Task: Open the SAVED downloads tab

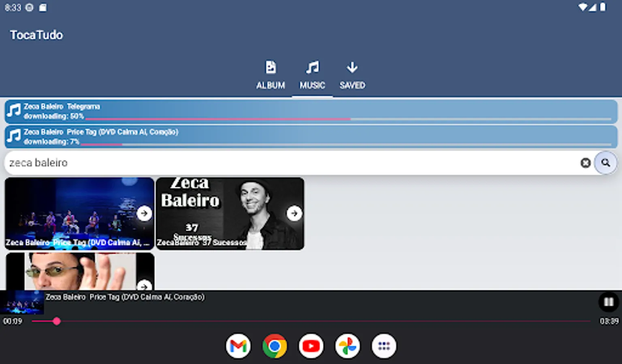Action: [x=352, y=75]
